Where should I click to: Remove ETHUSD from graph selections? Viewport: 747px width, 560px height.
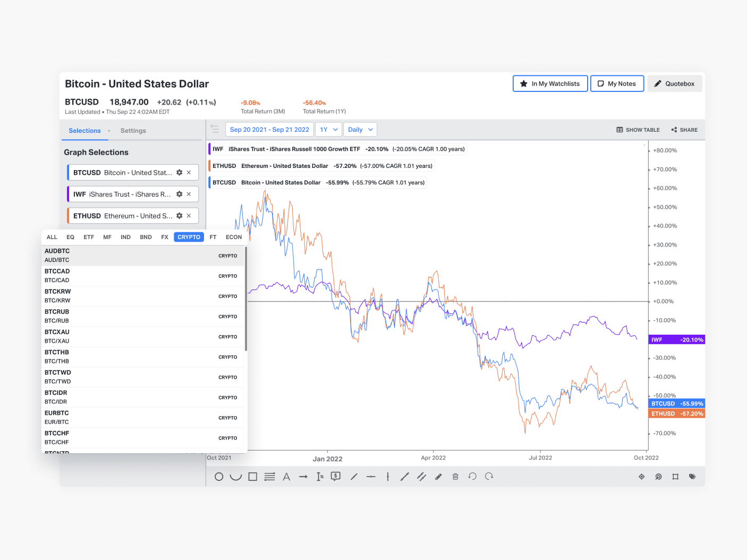pos(189,215)
